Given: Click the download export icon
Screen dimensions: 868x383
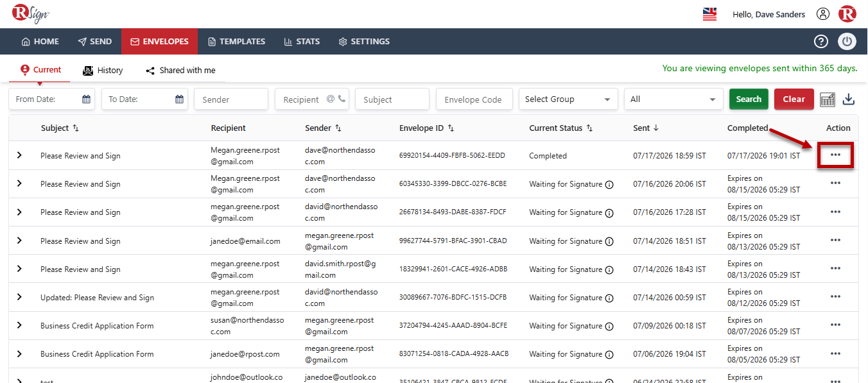Looking at the screenshot, I should pyautogui.click(x=849, y=99).
